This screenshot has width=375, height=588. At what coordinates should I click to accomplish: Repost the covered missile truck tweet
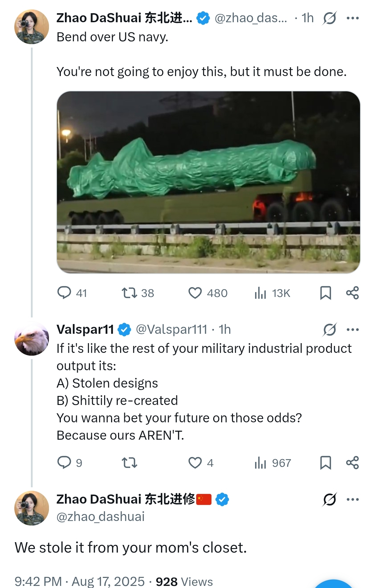pos(129,293)
